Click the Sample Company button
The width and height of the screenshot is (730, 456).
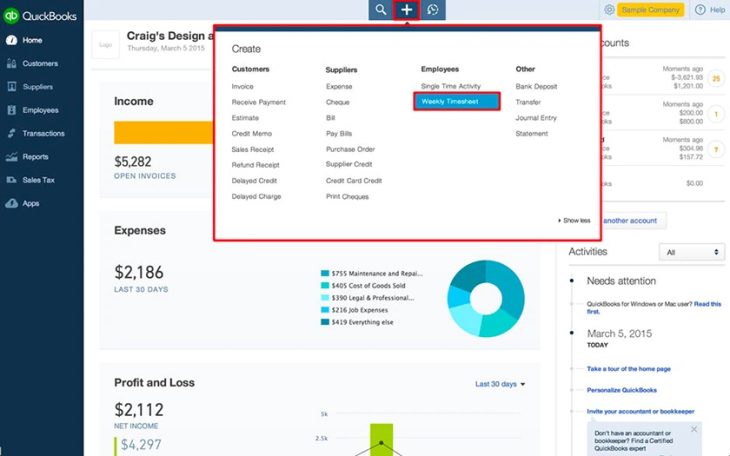tap(650, 10)
